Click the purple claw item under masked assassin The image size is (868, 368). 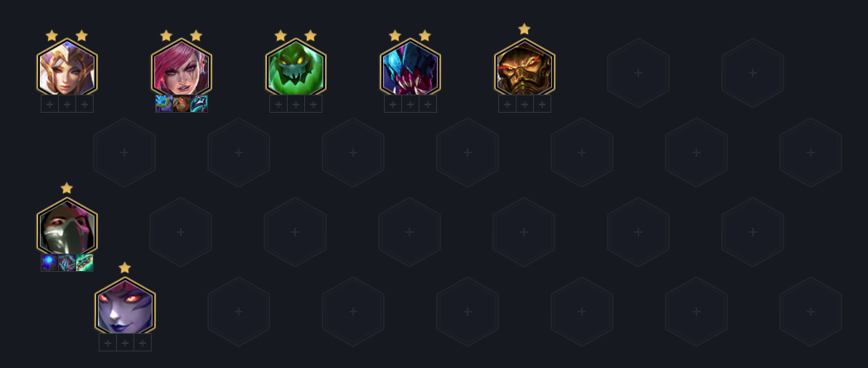click(x=67, y=263)
